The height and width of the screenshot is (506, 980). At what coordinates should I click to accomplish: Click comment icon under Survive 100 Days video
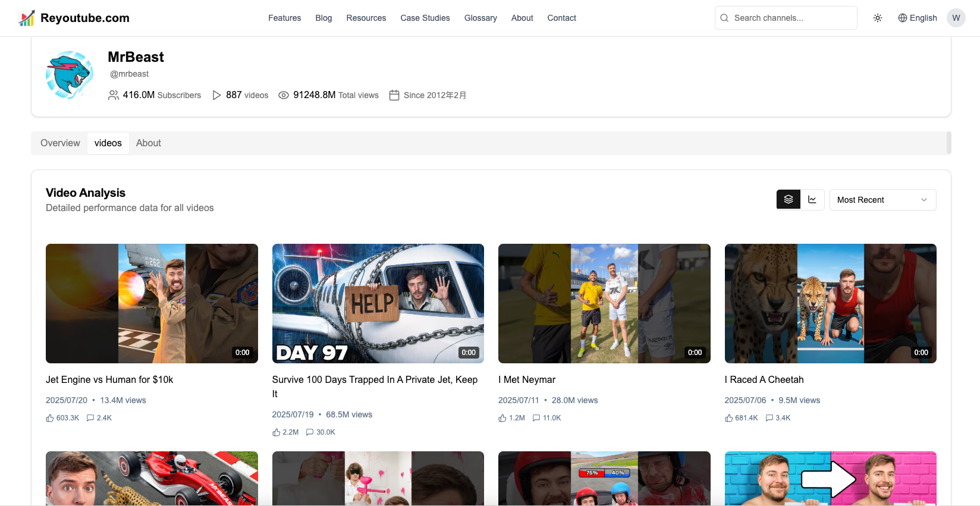310,432
